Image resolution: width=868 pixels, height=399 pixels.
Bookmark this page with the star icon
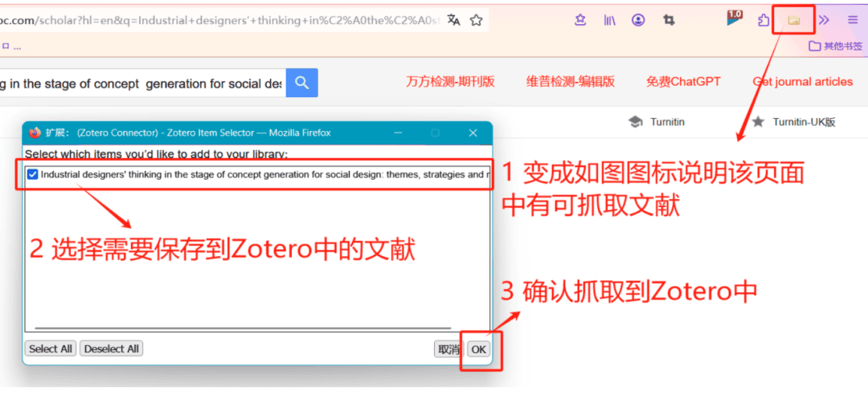pyautogui.click(x=476, y=20)
